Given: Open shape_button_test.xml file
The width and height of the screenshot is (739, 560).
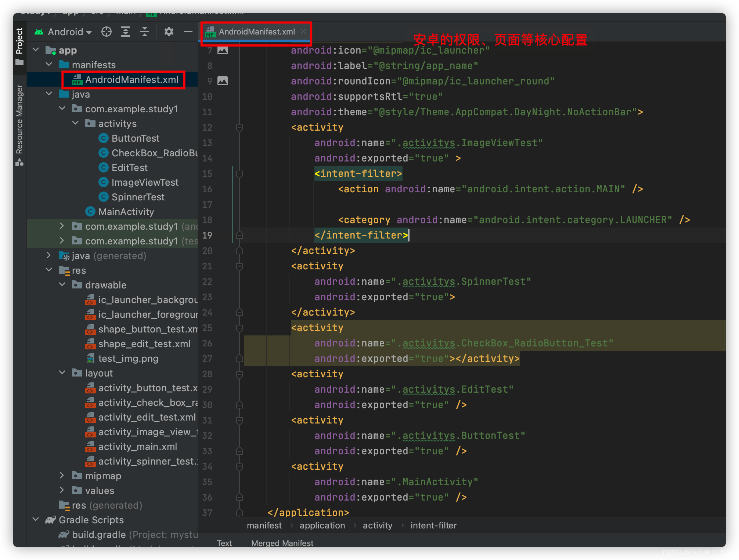Looking at the screenshot, I should [x=142, y=329].
